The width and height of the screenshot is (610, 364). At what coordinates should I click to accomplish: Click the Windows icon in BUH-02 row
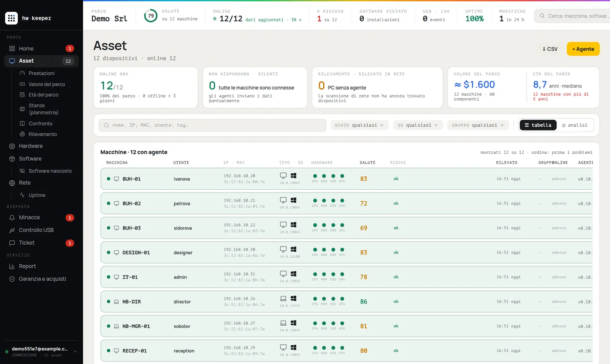pos(294,200)
